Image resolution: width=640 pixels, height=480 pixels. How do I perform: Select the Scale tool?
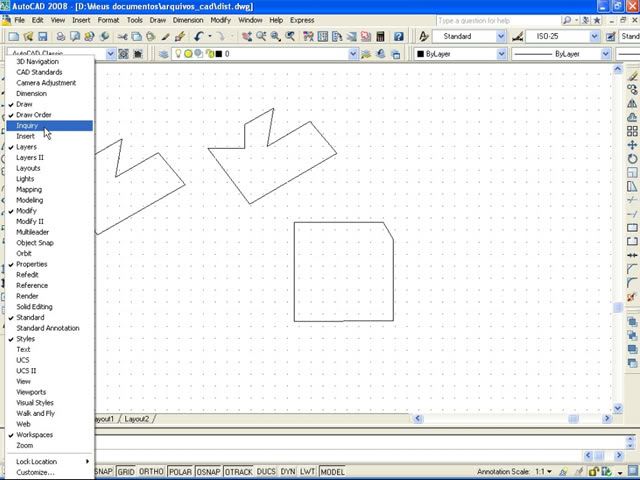coord(632,173)
